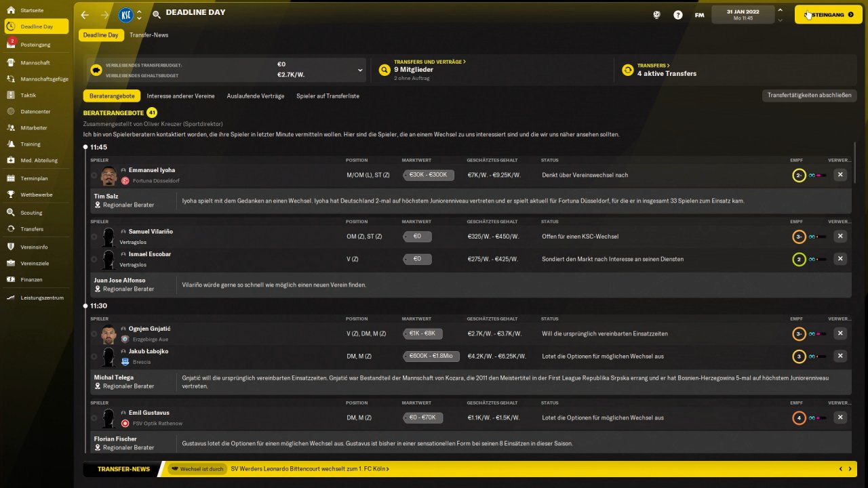Open Mannschaftsgefüge icon in sidebar
Screen dimensions: 868x488
(x=11, y=79)
